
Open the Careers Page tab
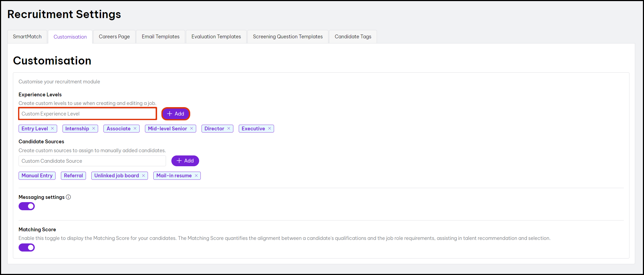click(x=114, y=37)
